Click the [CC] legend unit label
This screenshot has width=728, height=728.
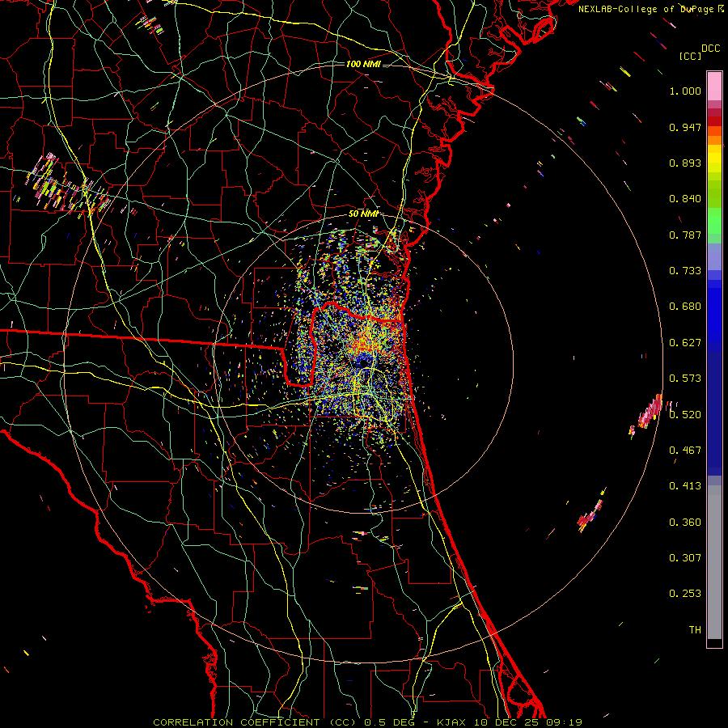coord(690,56)
